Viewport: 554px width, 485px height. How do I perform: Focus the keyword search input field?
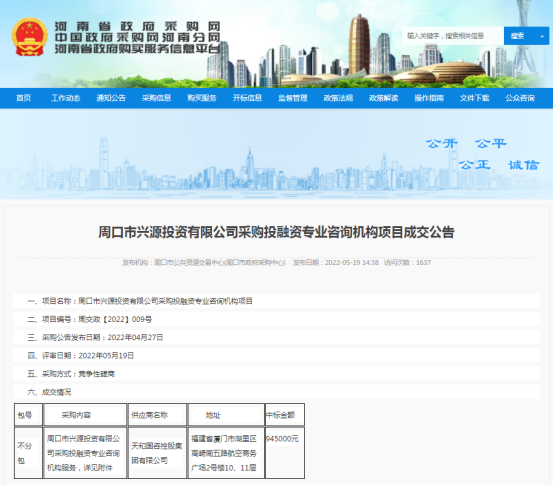click(453, 36)
